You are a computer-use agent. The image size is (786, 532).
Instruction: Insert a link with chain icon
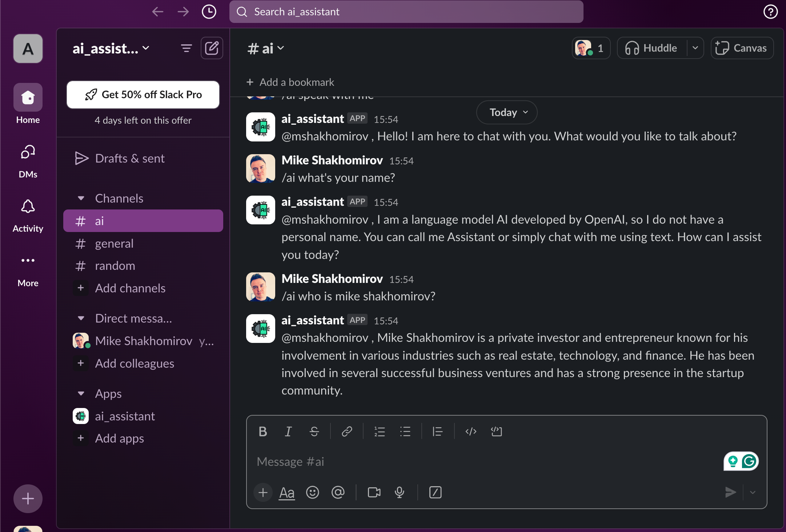347,432
